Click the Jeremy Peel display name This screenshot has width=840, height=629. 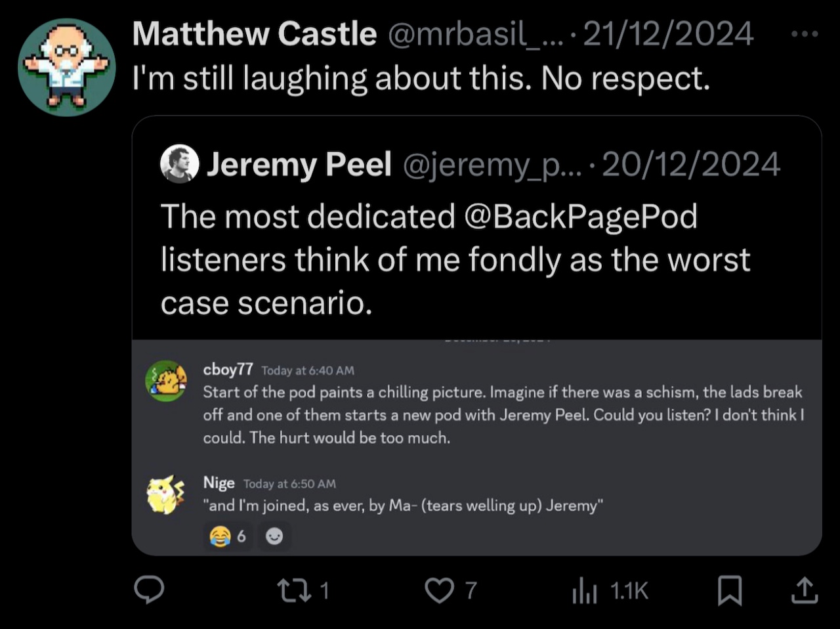pos(299,164)
